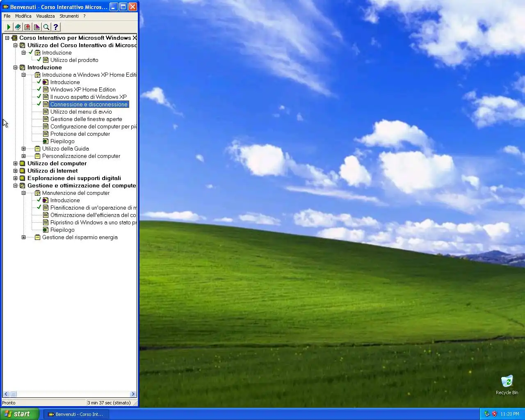Select the Connessione e disconnessione lesson
525x420 pixels.
[89, 104]
